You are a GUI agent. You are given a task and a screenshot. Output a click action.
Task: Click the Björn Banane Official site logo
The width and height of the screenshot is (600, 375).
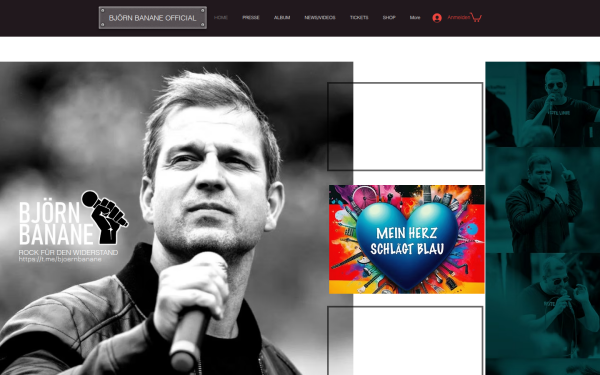[153, 18]
